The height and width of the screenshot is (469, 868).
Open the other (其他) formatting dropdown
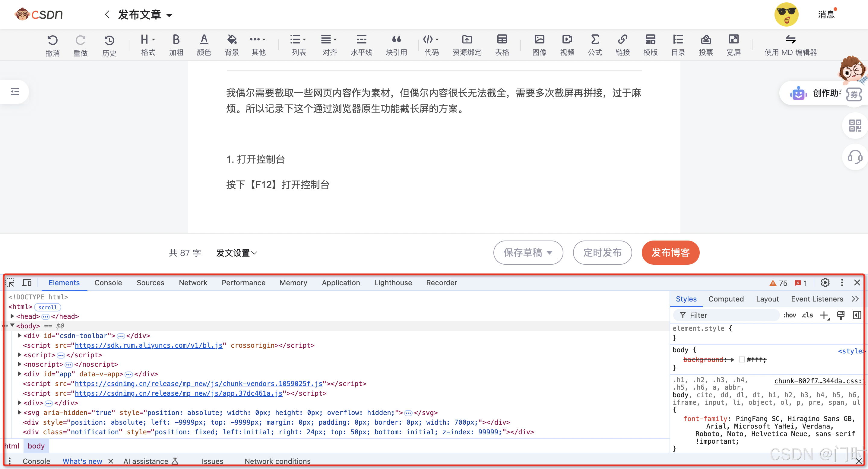(258, 45)
